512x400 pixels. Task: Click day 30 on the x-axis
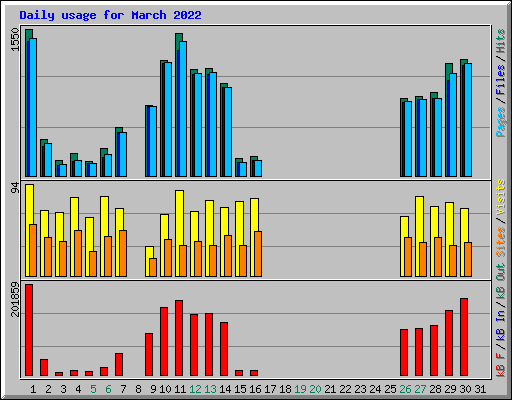pyautogui.click(x=465, y=389)
